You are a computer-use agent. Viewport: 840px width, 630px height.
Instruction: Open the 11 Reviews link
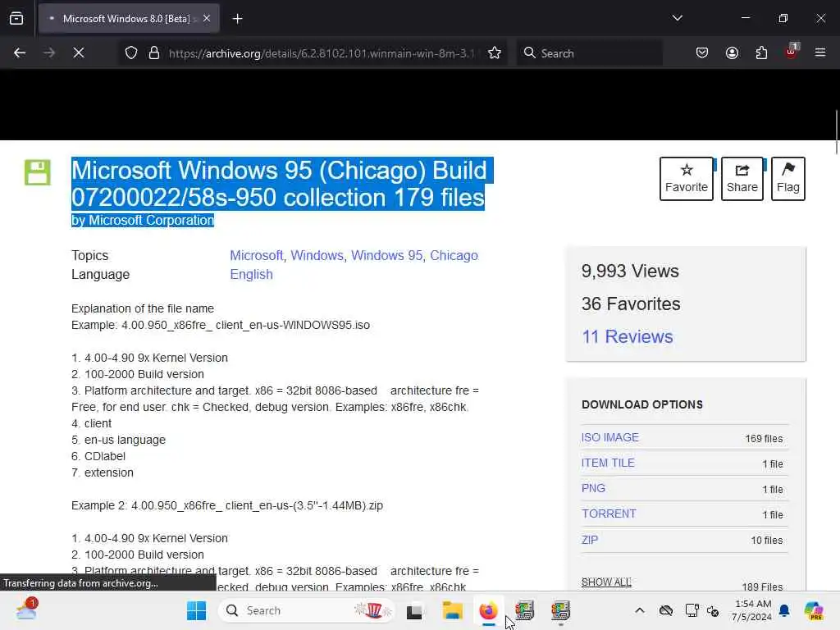tap(628, 336)
